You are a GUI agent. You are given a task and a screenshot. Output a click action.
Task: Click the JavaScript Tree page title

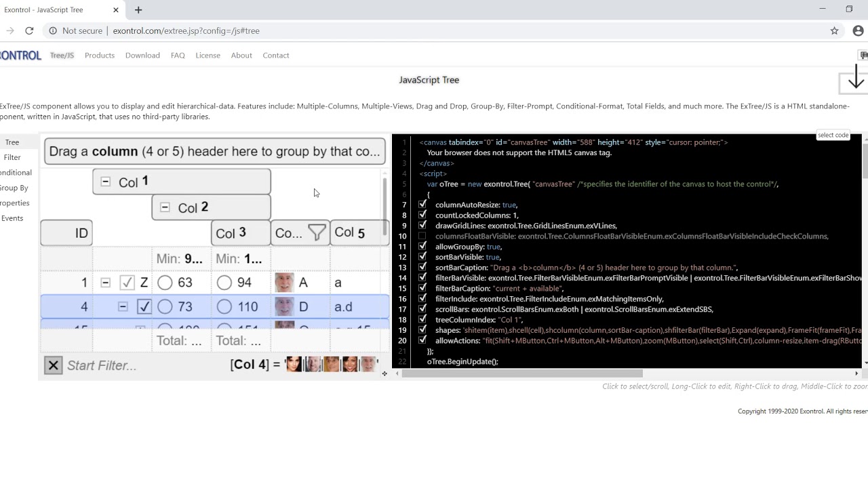click(x=429, y=80)
